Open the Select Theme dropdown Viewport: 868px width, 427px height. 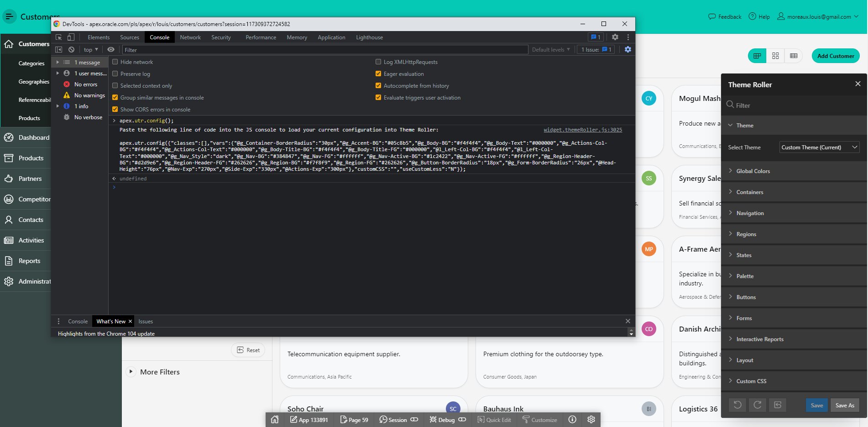tap(819, 147)
